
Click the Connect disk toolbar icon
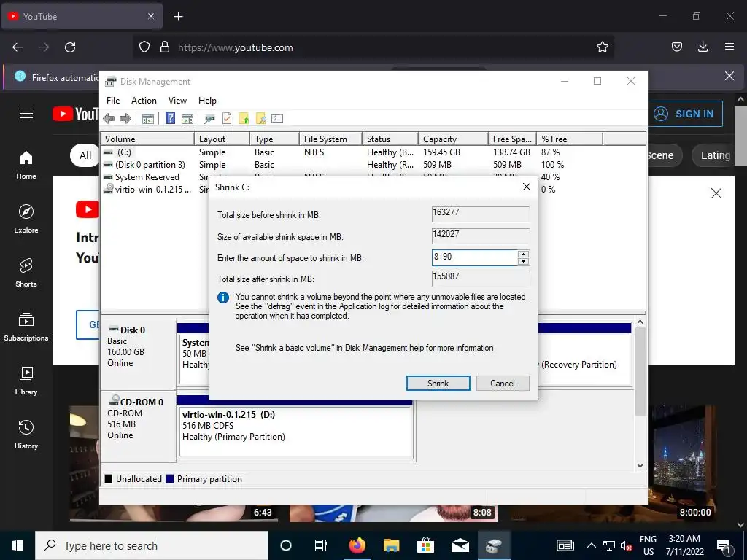pos(209,119)
